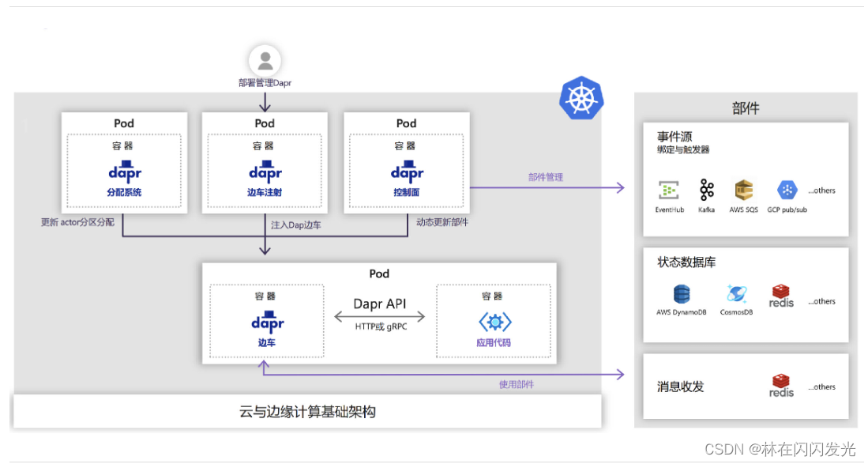
Task: Click the ...others link beside 消息收发 Redis
Action: (821, 387)
